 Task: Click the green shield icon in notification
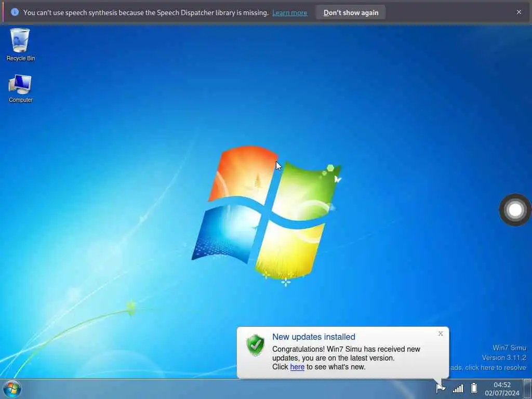255,345
